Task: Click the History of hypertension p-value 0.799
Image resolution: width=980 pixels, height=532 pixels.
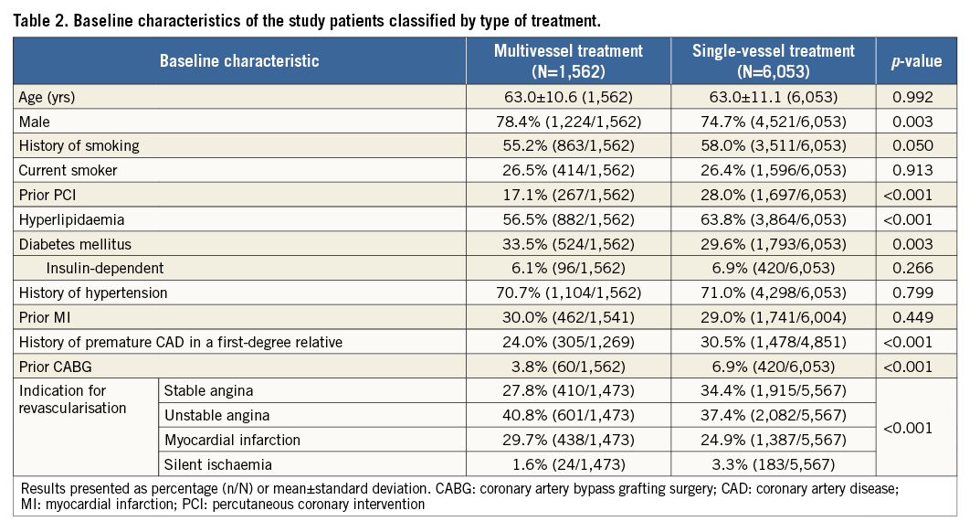Action: tap(916, 293)
